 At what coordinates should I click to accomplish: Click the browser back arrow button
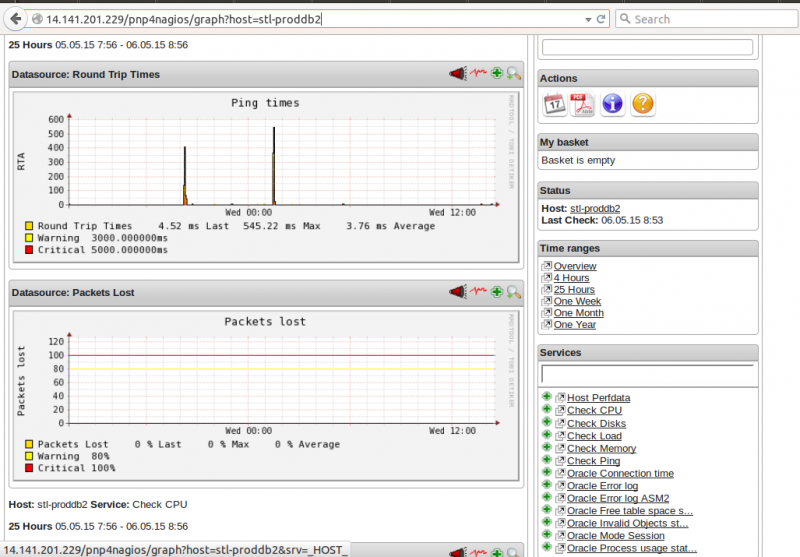[16, 19]
